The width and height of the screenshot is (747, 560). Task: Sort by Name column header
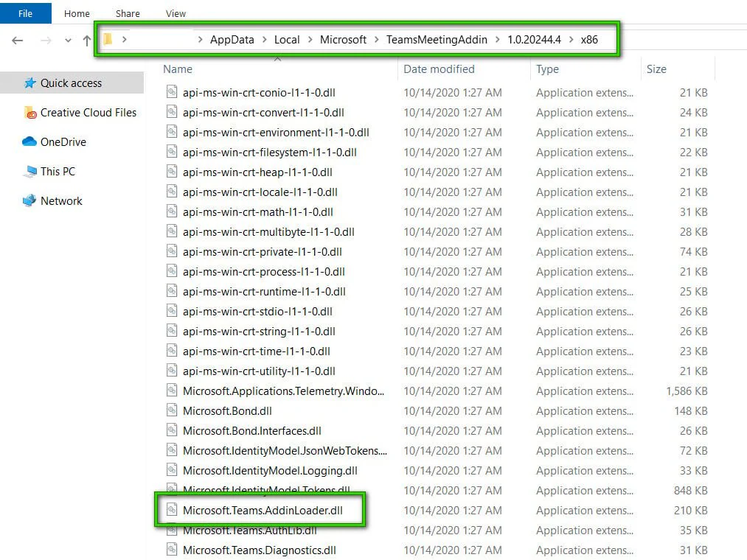[x=178, y=69]
